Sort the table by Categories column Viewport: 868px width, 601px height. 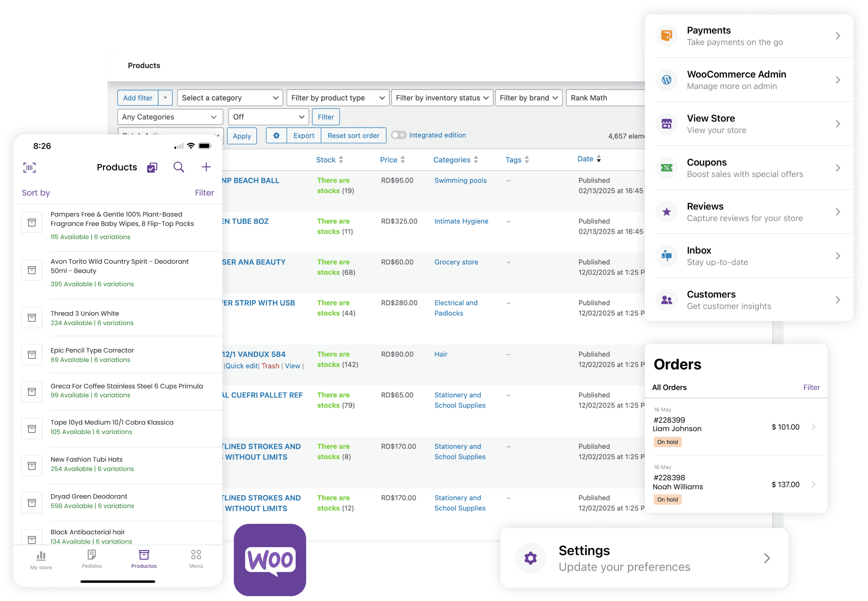point(456,160)
